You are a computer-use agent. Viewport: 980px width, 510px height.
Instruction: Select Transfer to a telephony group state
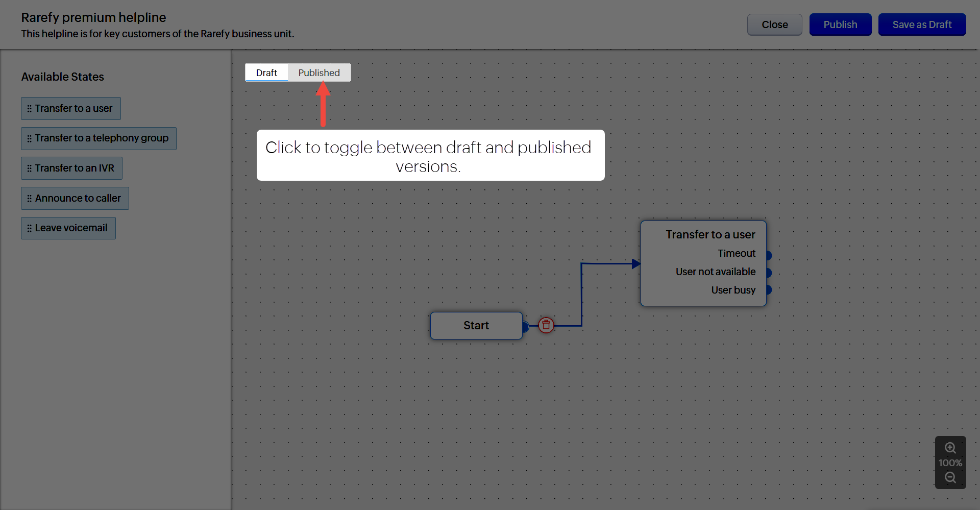click(x=99, y=138)
